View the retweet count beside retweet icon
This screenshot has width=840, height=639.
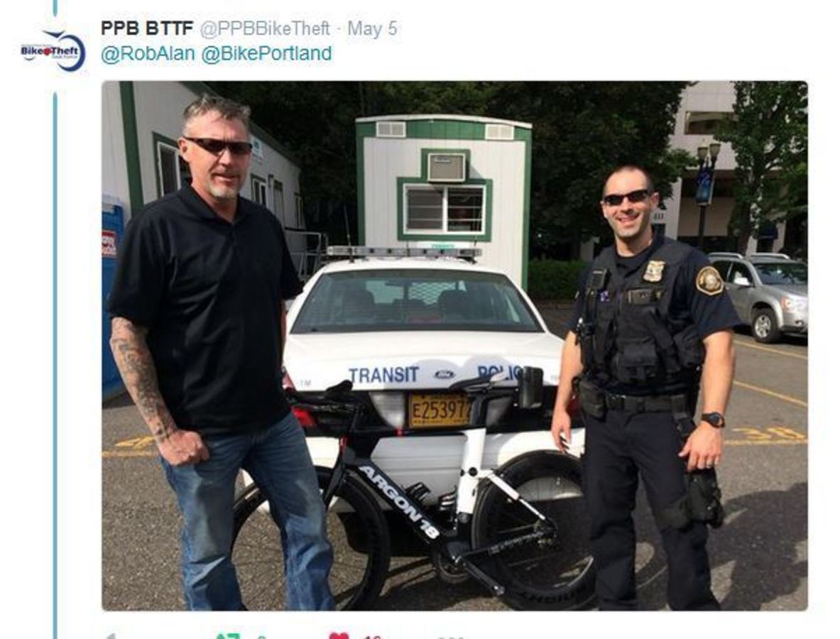[x=261, y=636]
